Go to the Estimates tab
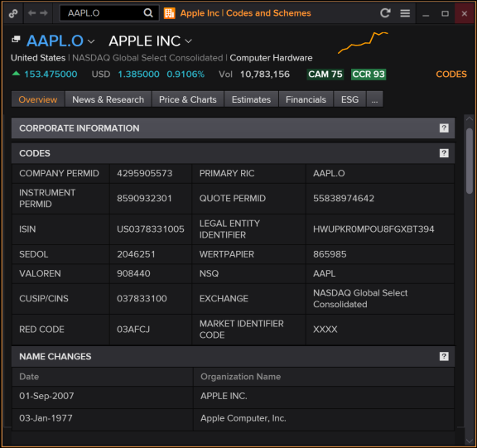Image resolution: width=477 pixels, height=448 pixels. pyautogui.click(x=251, y=99)
